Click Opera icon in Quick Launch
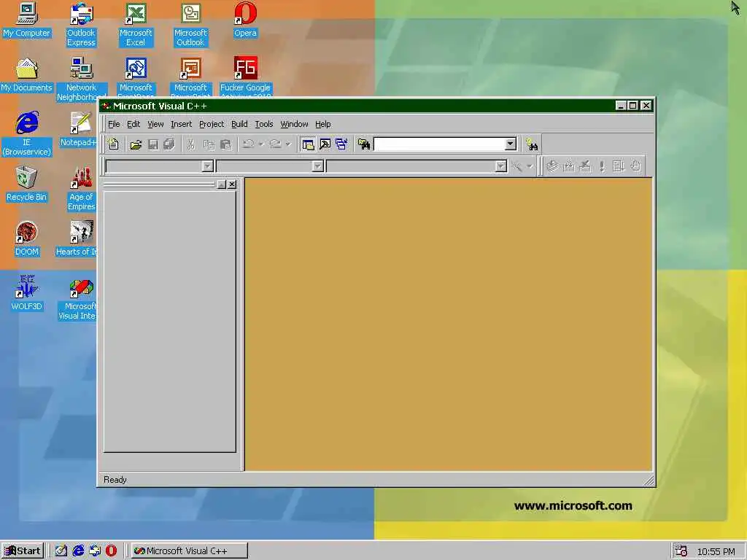This screenshot has height=560, width=747. (111, 551)
